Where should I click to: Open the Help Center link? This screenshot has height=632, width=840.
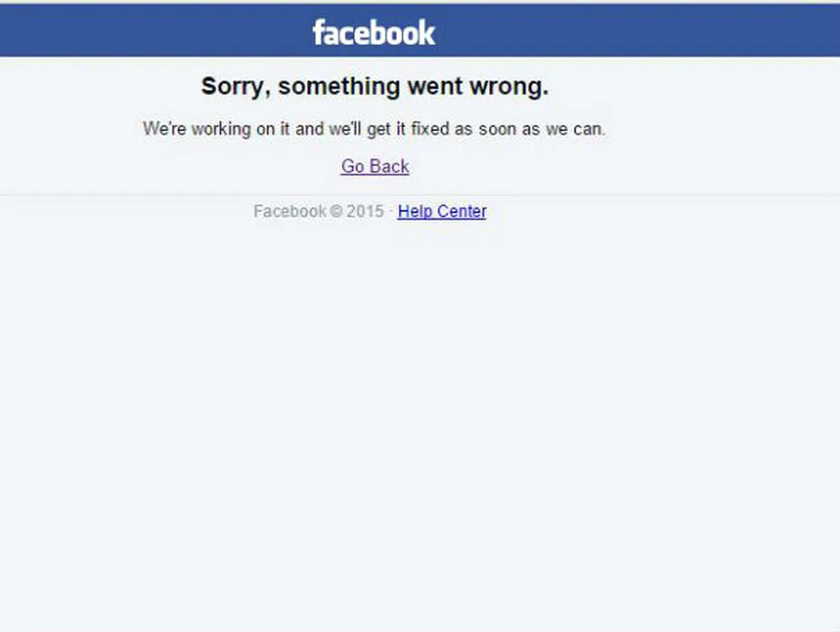tap(442, 211)
